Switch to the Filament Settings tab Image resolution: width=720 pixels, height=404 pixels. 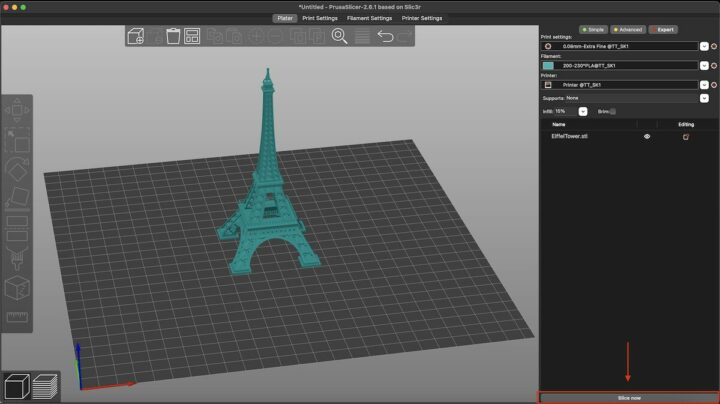coord(369,18)
